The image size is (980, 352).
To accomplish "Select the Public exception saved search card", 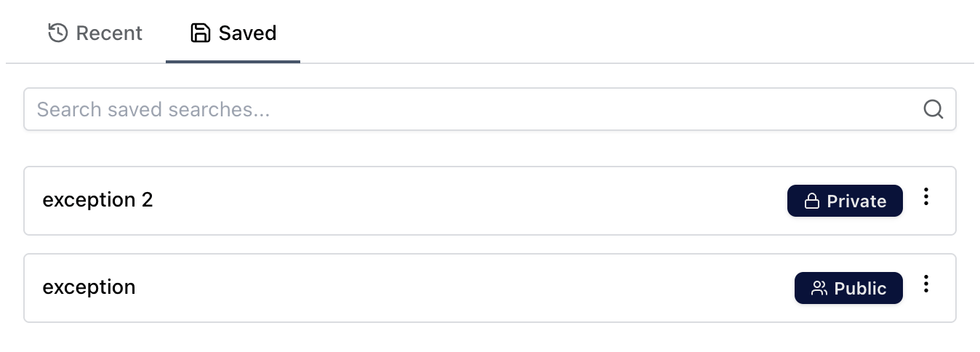I will click(436, 288).
